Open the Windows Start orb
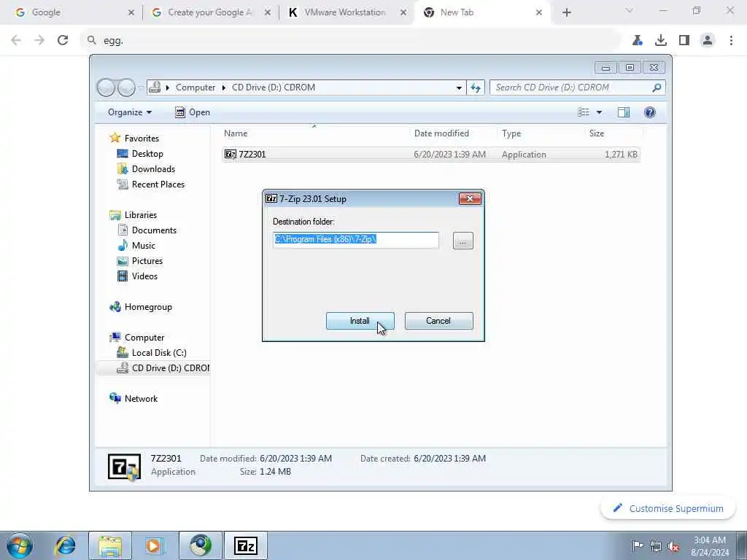 (20, 545)
